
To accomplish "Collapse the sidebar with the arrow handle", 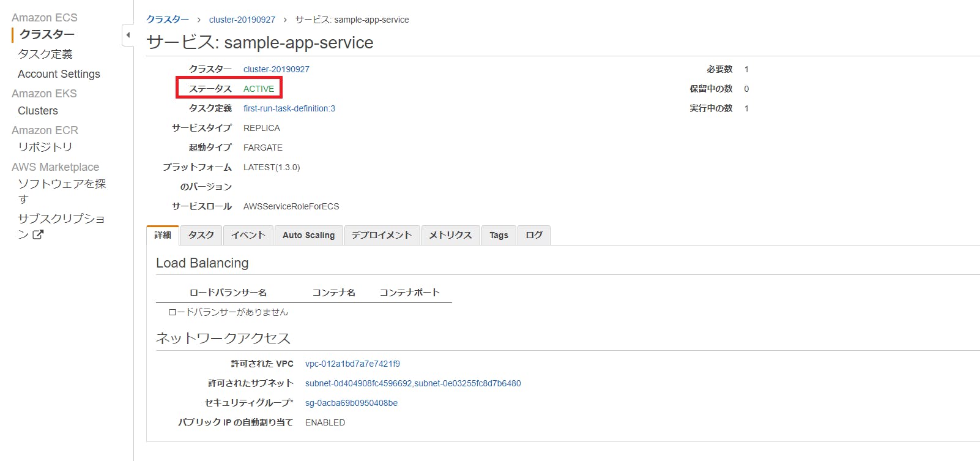I will click(x=128, y=35).
